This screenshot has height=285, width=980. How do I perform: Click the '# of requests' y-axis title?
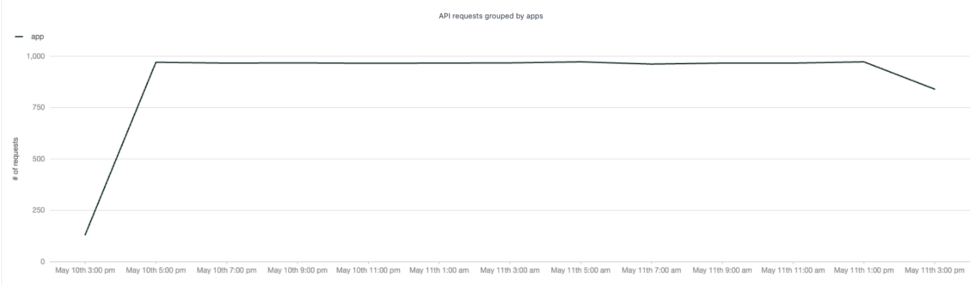(x=15, y=159)
